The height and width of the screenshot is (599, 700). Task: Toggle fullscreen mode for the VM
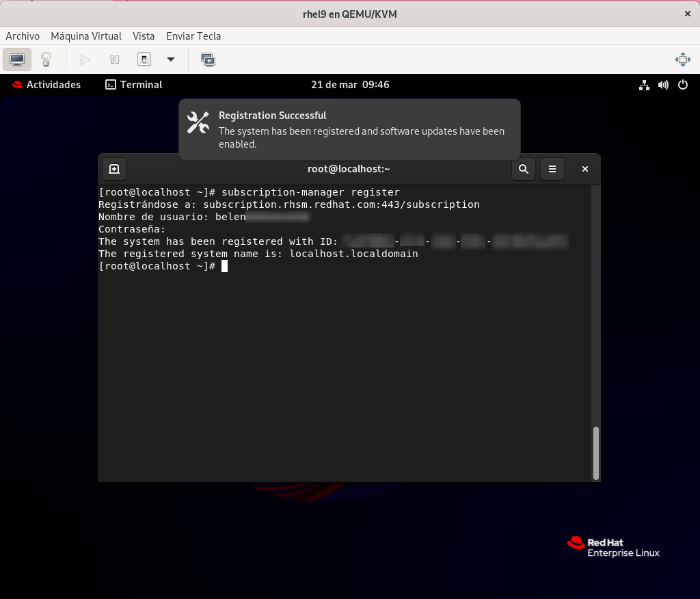pos(682,59)
